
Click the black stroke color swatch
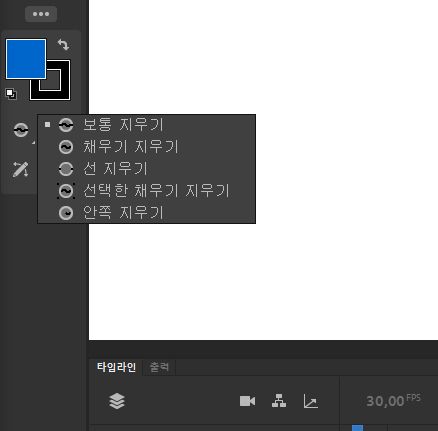pos(50,80)
